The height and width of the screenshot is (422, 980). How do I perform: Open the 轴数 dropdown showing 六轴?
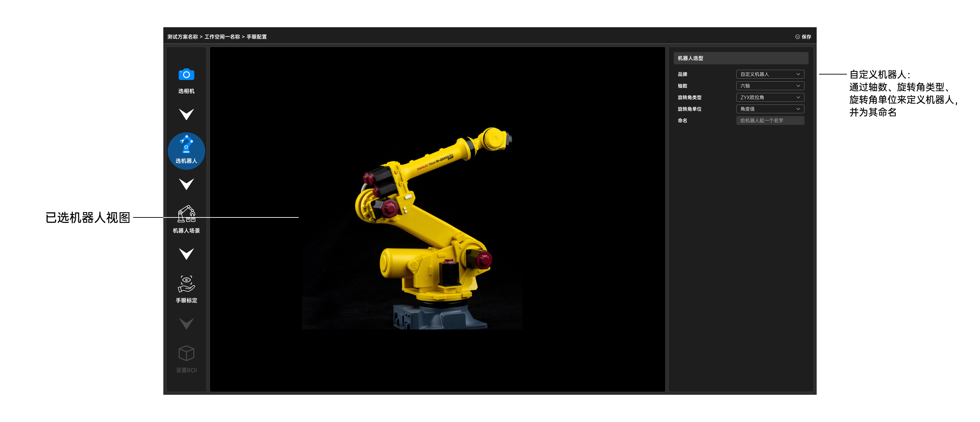coord(770,86)
